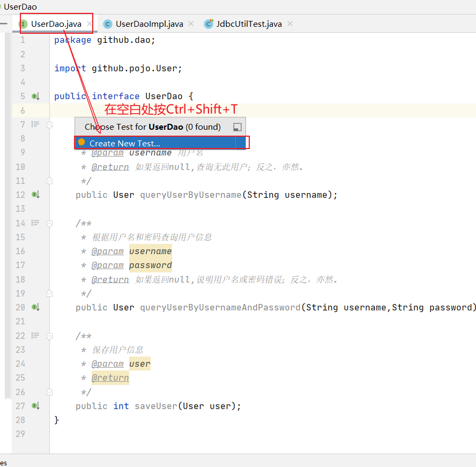Click the @param tag on line 9
Viewport: 476px width, 467px height.
coord(107,153)
